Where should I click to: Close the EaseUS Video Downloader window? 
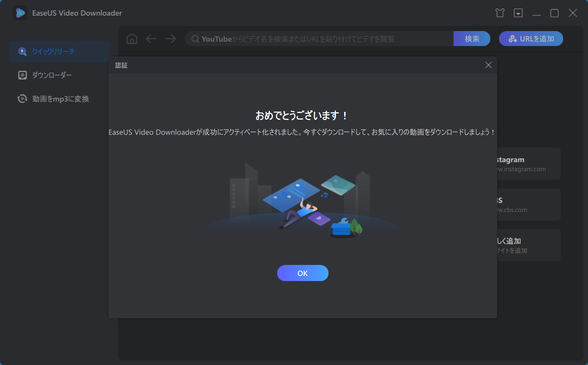[x=573, y=13]
